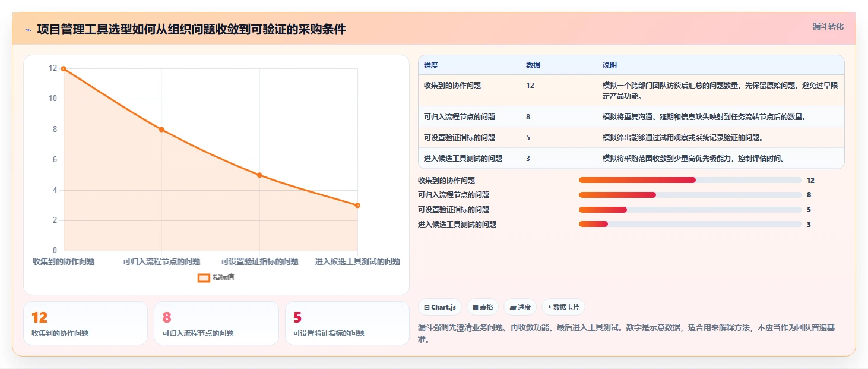Click the table data value 5
868x369 pixels.
tap(528, 138)
